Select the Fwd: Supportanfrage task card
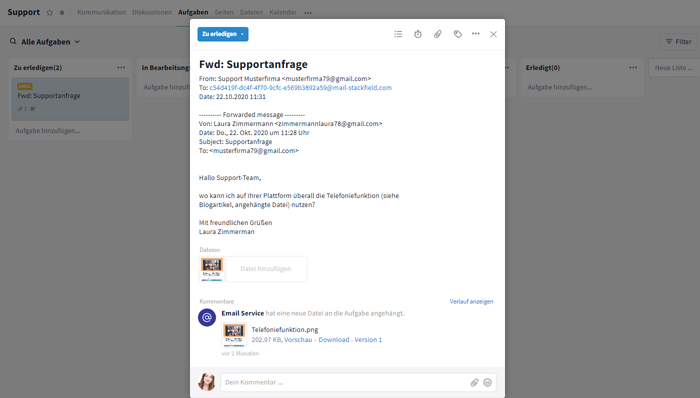700x398 pixels. point(70,99)
